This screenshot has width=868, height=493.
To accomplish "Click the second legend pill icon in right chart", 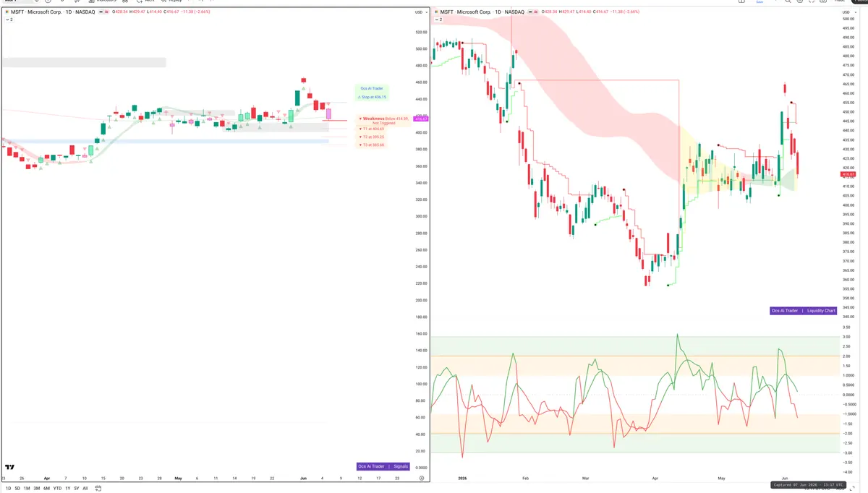I will click(536, 12).
